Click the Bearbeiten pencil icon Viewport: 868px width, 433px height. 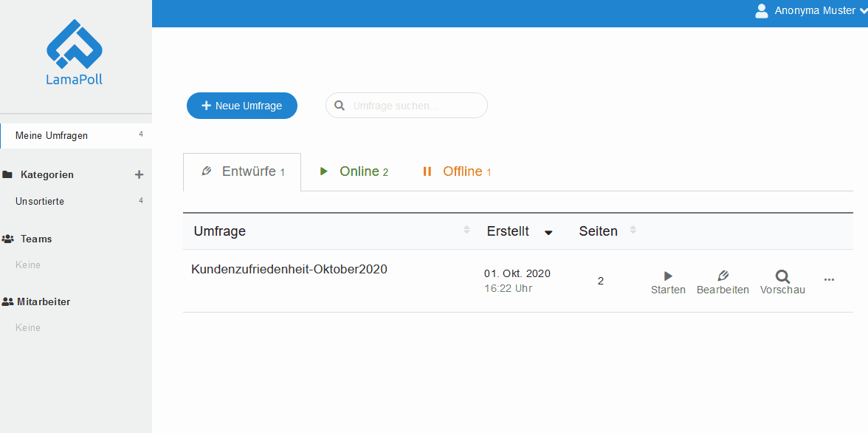pyautogui.click(x=723, y=276)
